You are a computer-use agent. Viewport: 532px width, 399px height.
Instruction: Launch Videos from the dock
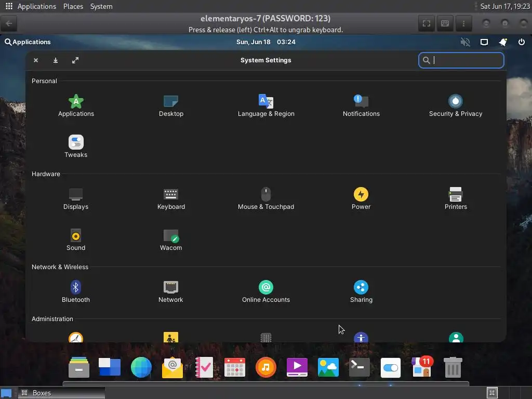click(297, 367)
